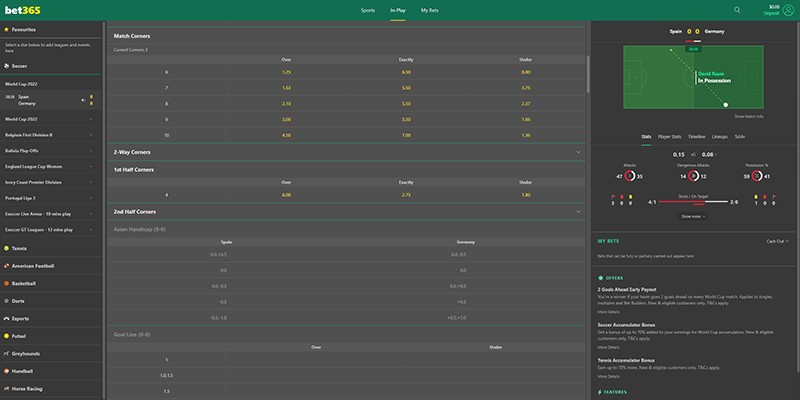This screenshot has width=800, height=400.
Task: Click the Soccer ball icon in sidebar
Action: click(x=7, y=66)
